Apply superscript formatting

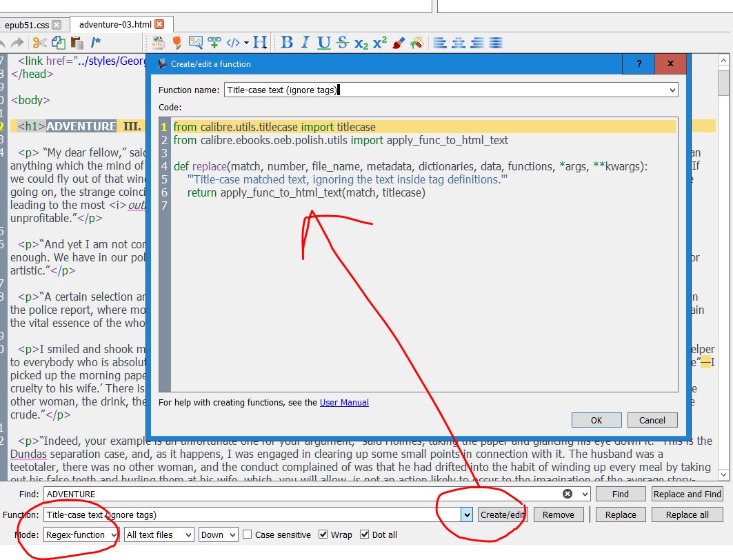pyautogui.click(x=379, y=42)
